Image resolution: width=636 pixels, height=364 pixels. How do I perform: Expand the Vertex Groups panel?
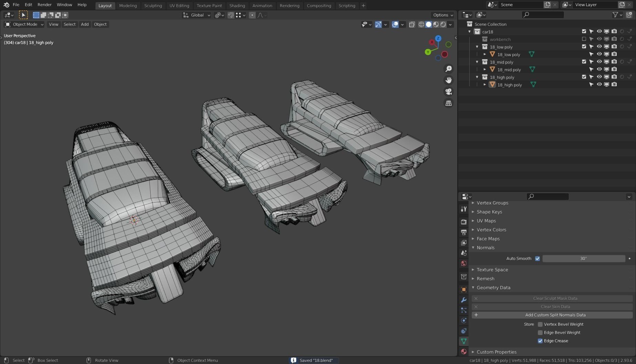[x=492, y=203]
